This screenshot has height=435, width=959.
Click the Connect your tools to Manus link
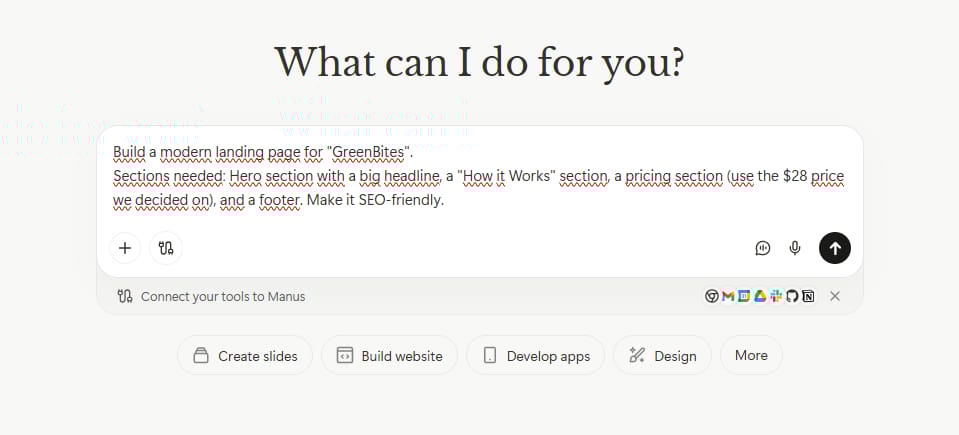coord(223,297)
